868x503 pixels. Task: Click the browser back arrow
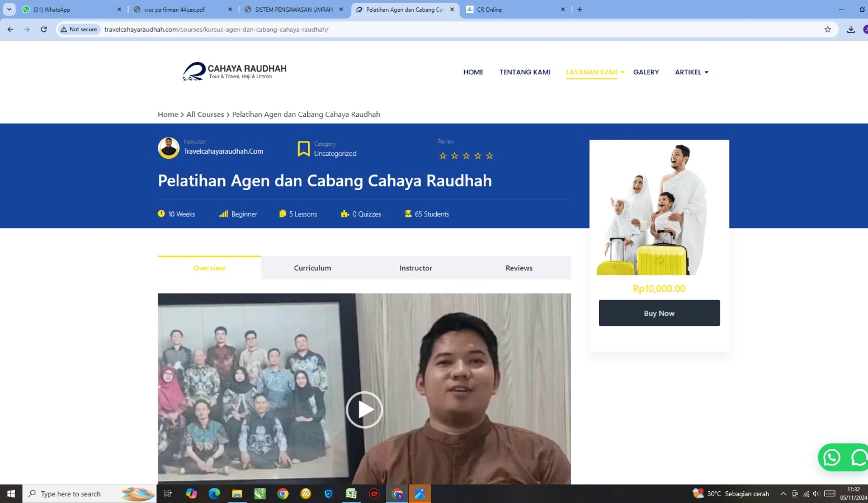pyautogui.click(x=10, y=30)
